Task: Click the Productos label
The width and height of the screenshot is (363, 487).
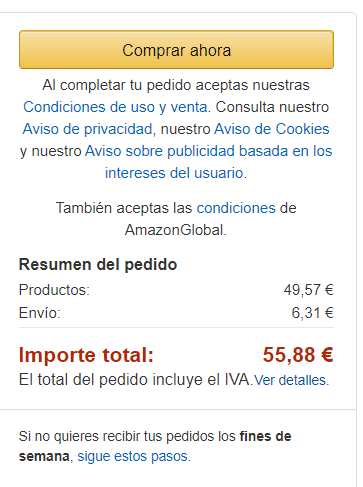Action: click(x=54, y=290)
